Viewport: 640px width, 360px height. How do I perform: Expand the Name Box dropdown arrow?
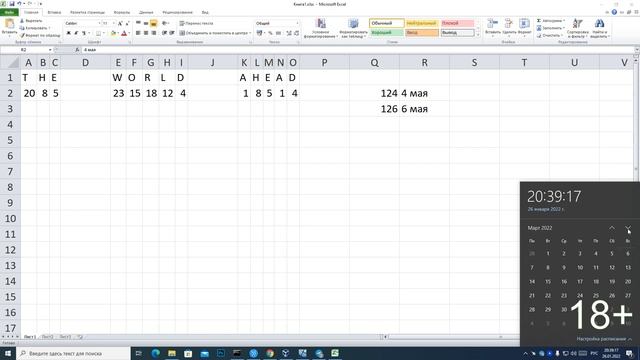point(50,50)
